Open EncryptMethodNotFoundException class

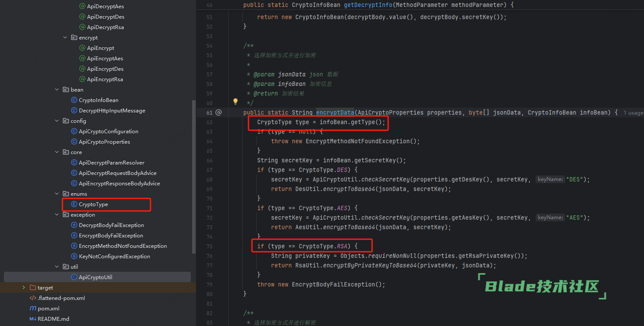(123, 246)
